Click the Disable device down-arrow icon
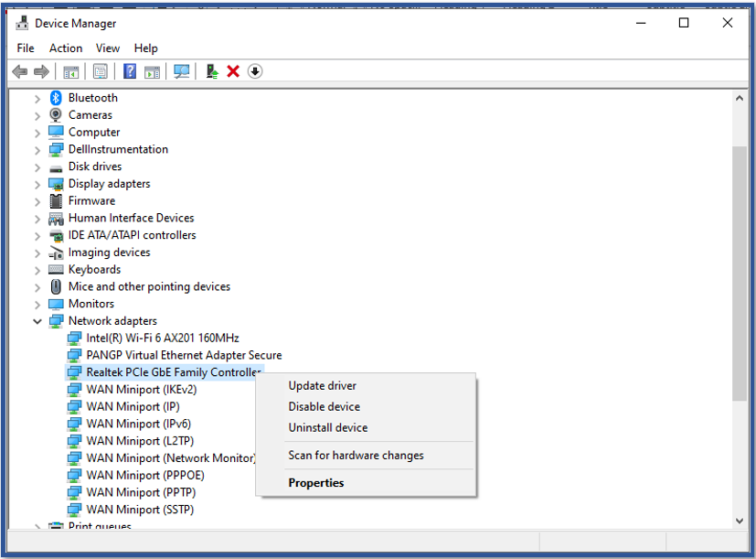The image size is (756, 559). pos(255,71)
